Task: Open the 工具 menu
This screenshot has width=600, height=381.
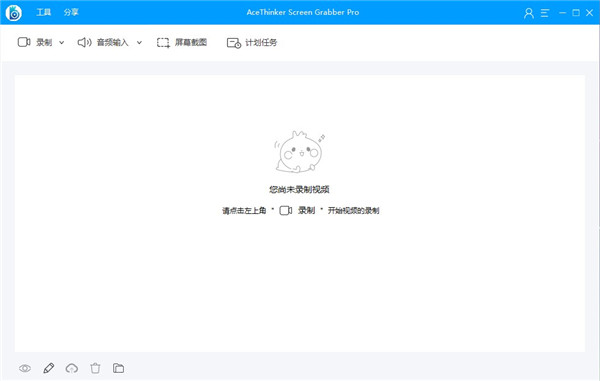Action: pos(44,12)
